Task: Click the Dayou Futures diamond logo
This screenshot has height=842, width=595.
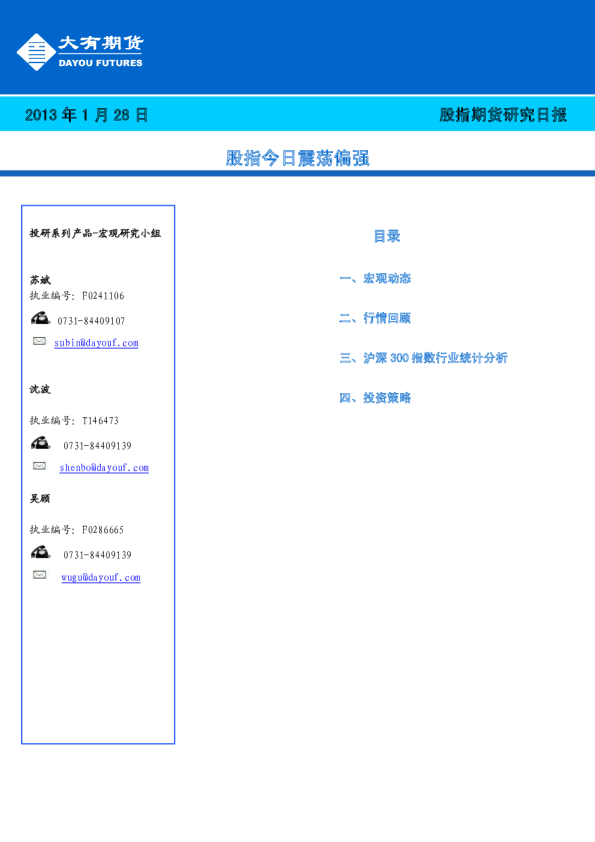Action: pyautogui.click(x=36, y=52)
